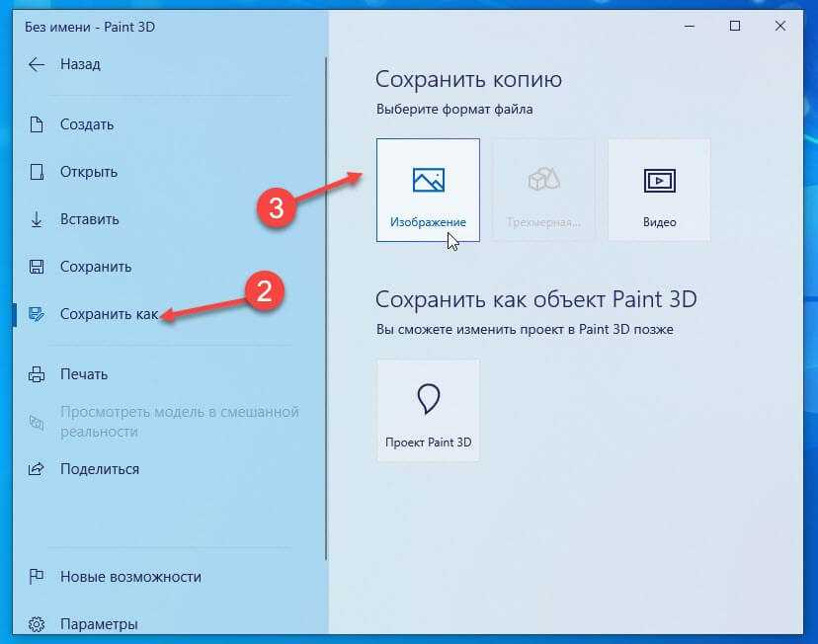
Task: Click the Открыть file icon
Action: tap(37, 172)
